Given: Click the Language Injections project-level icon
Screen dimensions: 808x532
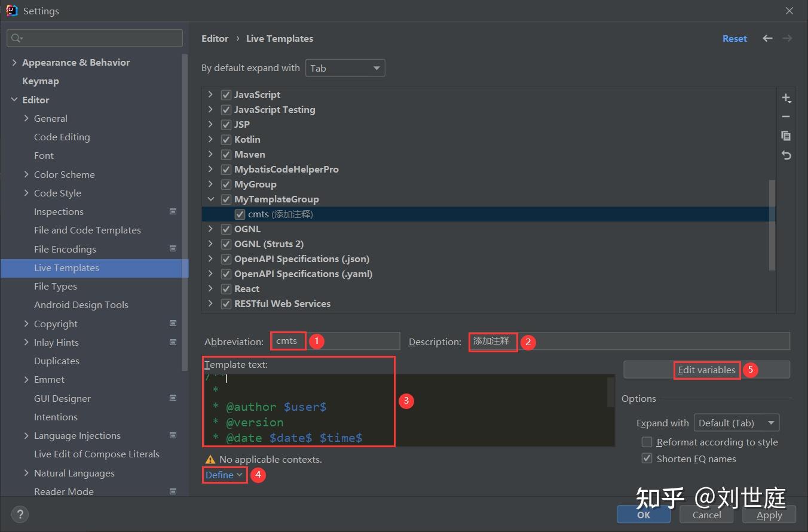Looking at the screenshot, I should click(173, 435).
